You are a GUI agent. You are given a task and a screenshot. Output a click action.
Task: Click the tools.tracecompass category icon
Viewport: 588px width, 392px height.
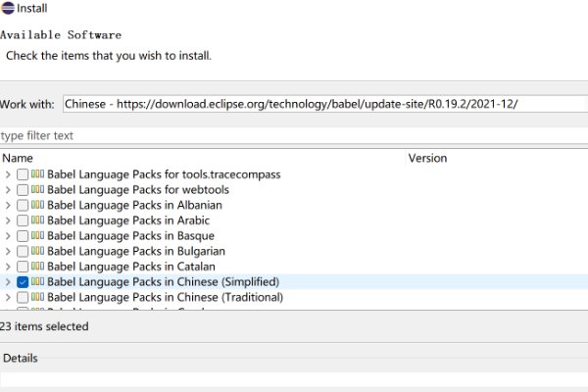(x=37, y=173)
